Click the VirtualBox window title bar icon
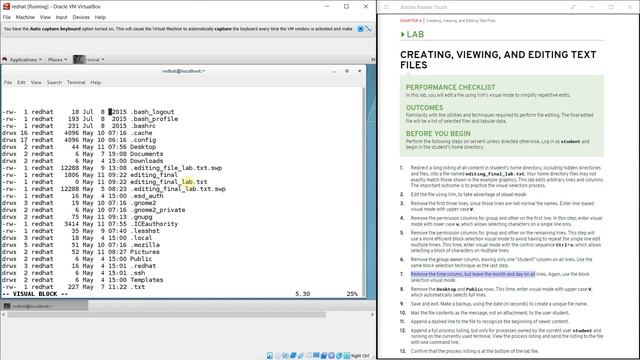This screenshot has width=640, height=360. point(6,7)
